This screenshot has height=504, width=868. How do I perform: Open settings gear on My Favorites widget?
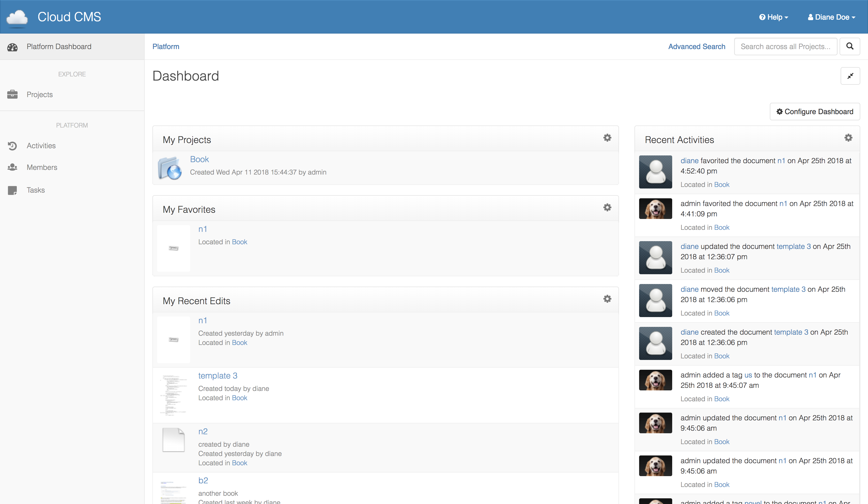pyautogui.click(x=607, y=207)
